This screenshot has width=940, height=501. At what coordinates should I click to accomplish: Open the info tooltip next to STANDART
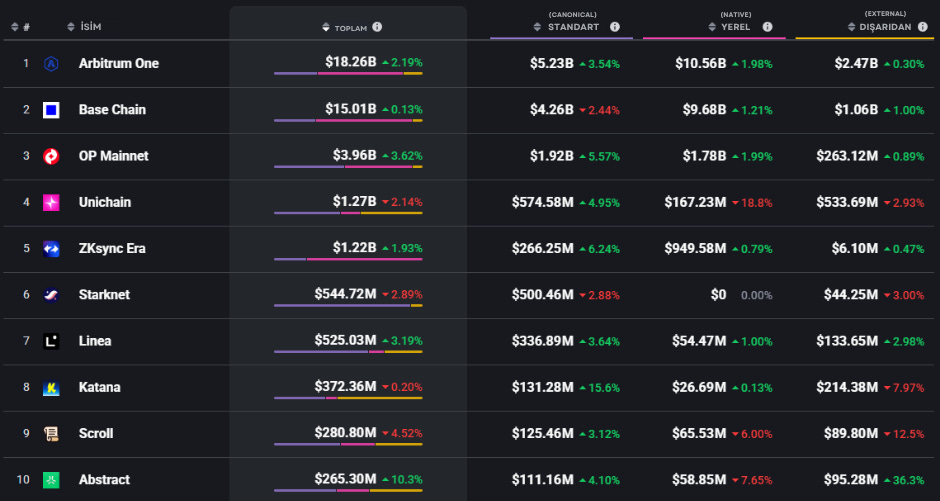click(x=614, y=27)
